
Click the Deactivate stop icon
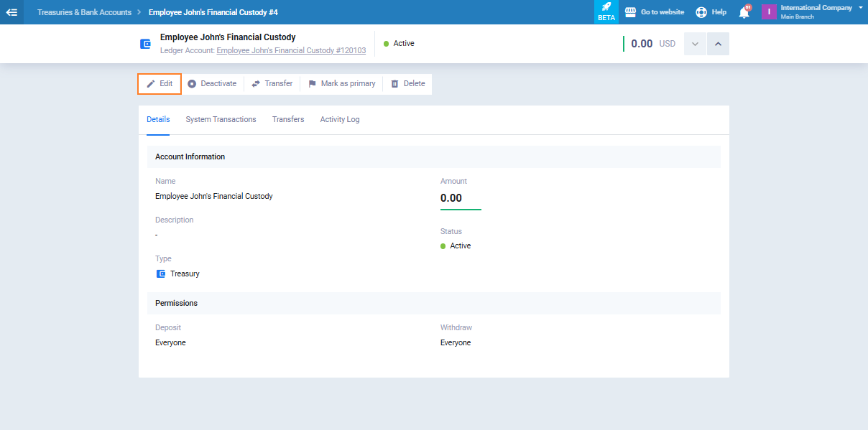[192, 84]
